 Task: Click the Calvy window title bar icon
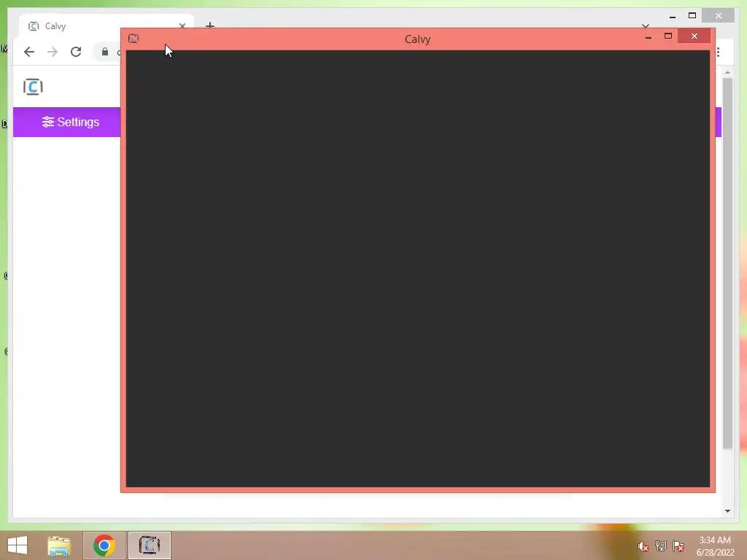(x=133, y=39)
